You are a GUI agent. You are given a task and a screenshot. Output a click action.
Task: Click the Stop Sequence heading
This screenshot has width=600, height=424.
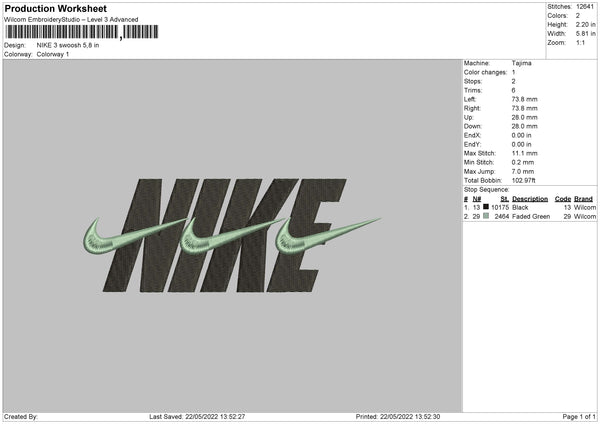click(486, 190)
